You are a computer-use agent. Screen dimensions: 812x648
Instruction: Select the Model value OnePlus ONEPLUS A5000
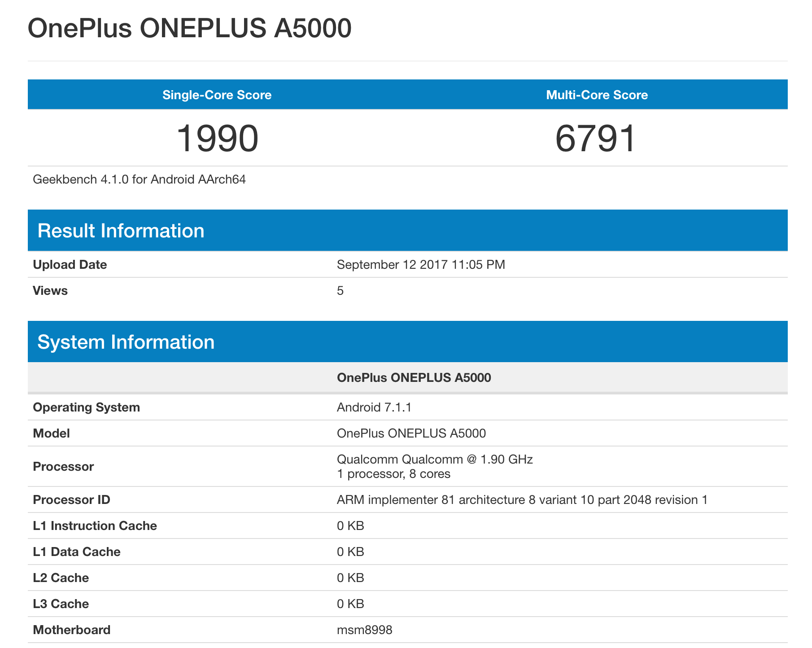[x=411, y=433]
